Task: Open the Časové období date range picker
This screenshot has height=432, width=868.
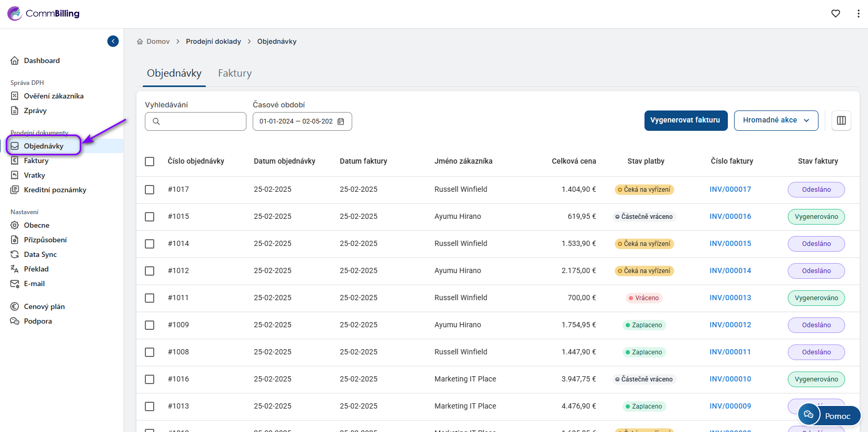Action: 296,121
